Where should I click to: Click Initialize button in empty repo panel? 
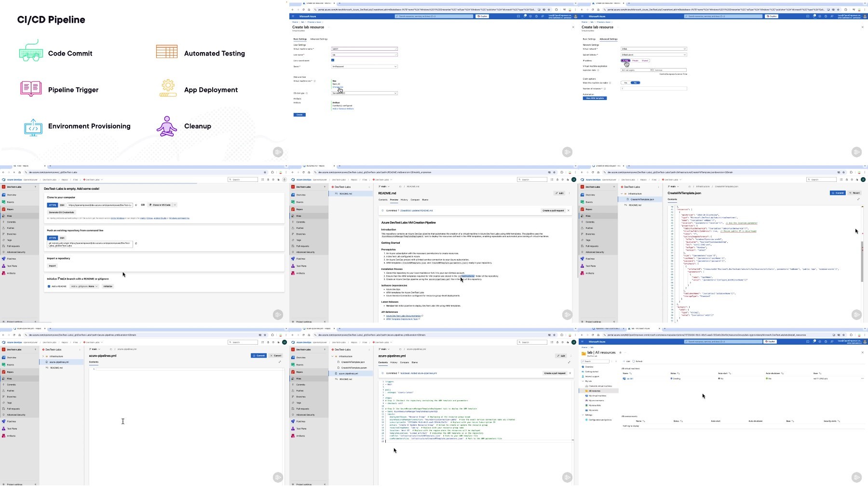pyautogui.click(x=108, y=286)
